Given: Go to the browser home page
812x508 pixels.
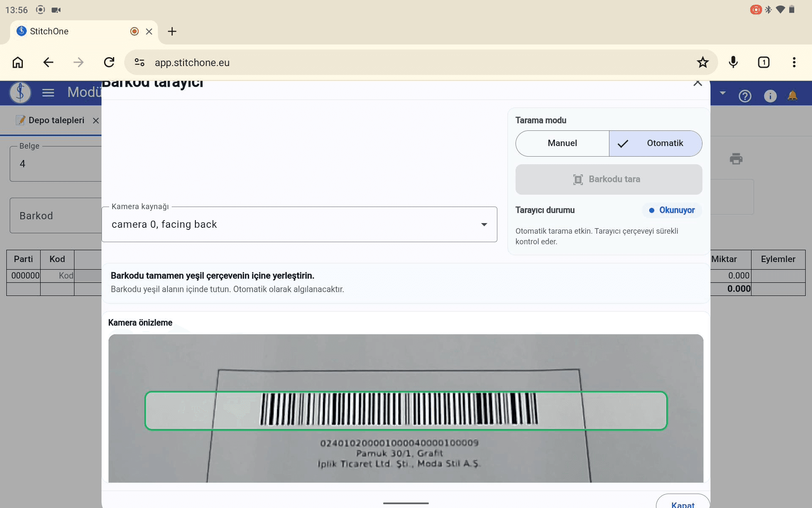Looking at the screenshot, I should point(18,63).
